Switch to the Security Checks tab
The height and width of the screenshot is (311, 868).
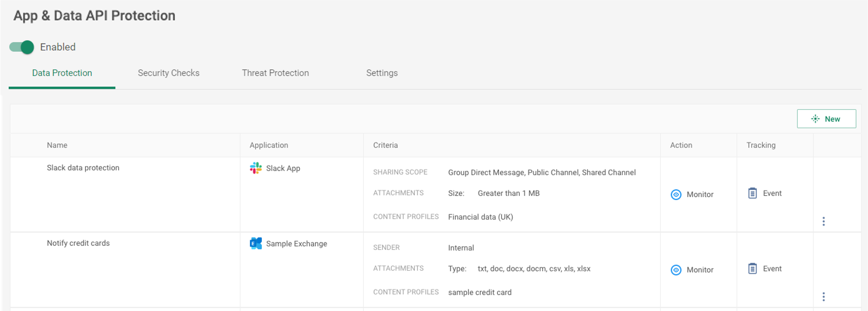click(169, 73)
